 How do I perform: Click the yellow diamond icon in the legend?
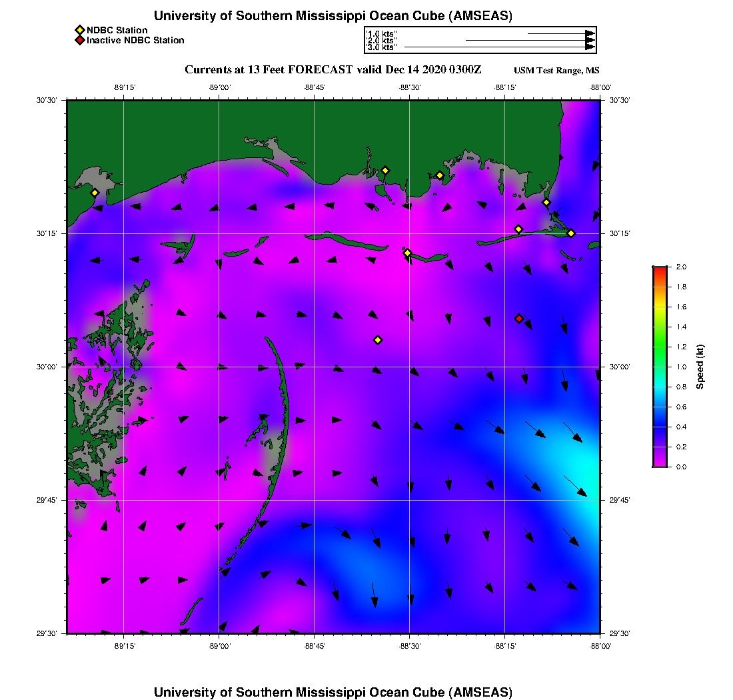click(x=79, y=31)
